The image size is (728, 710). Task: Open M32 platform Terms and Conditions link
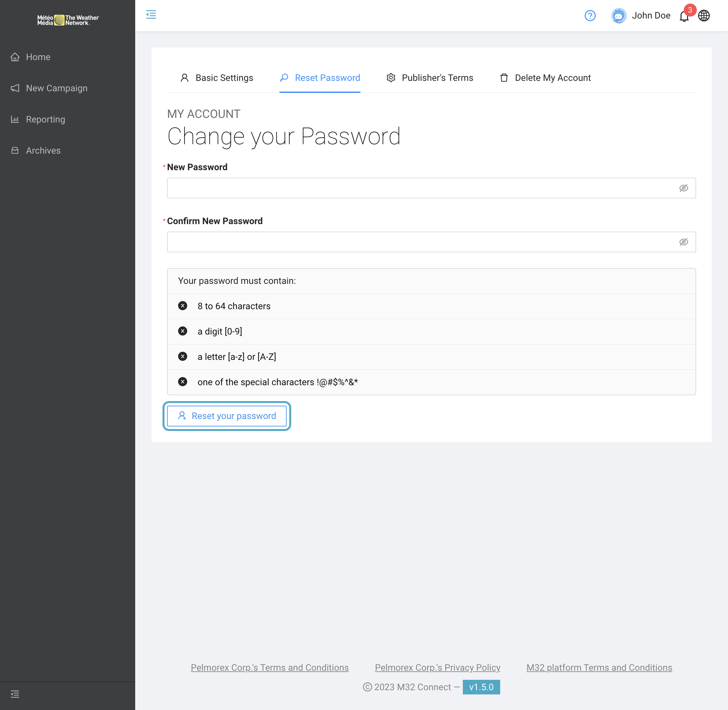tap(599, 667)
